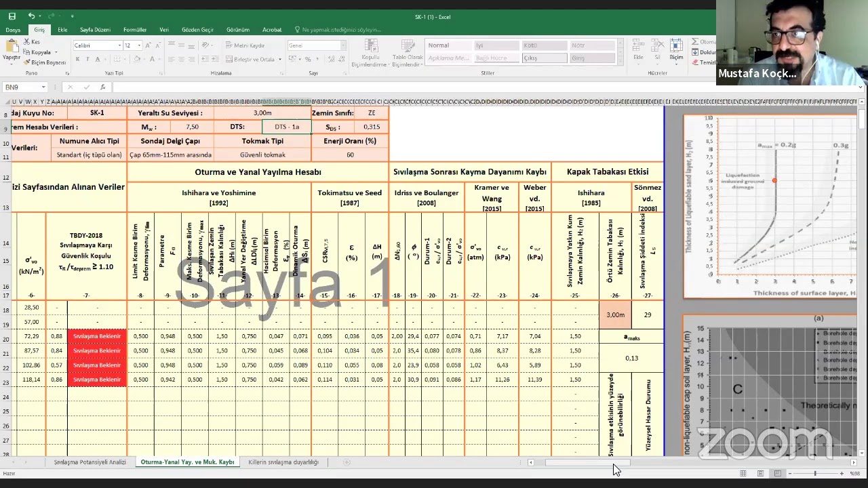
Task: Open the borders icon in Yazı Tipi group
Action: [117, 59]
